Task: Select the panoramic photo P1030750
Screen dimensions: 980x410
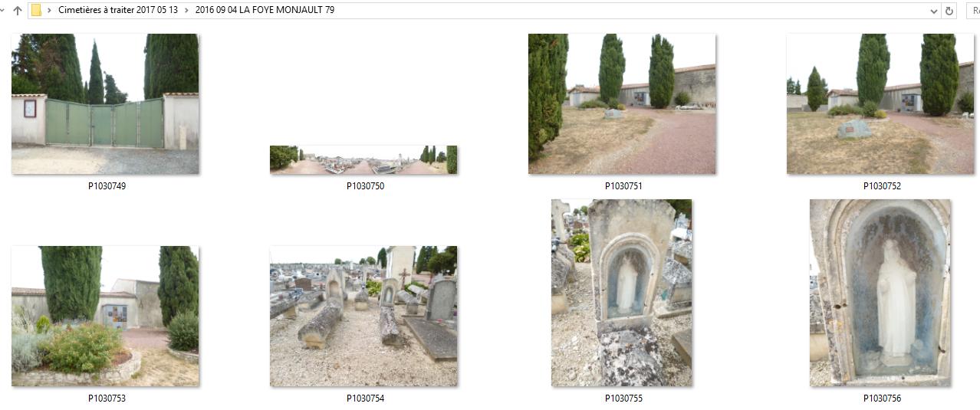Action: (363, 159)
